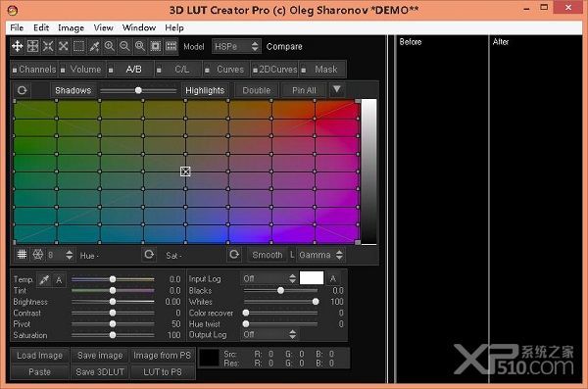Screen dimensions: 588x389
Task: Open the Edit menu
Action: pyautogui.click(x=41, y=27)
